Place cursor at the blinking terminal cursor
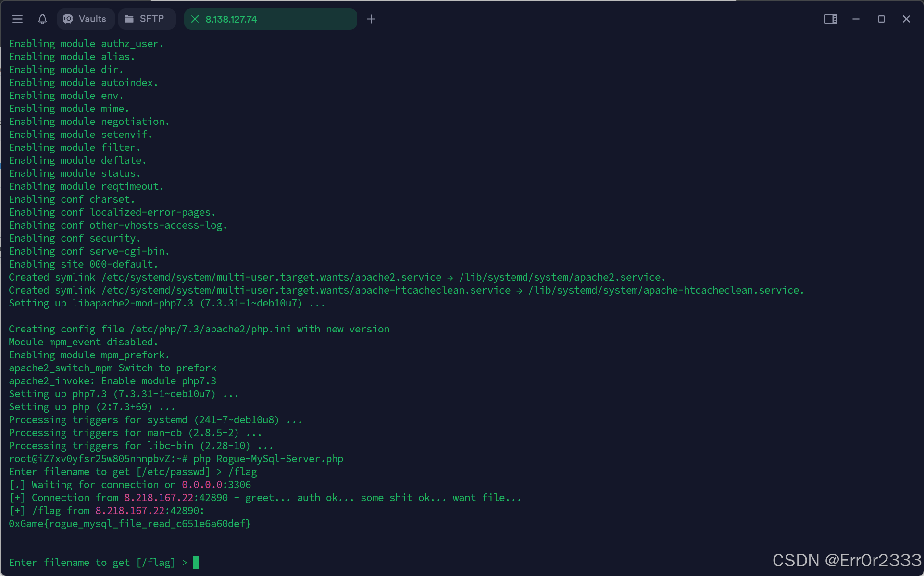This screenshot has width=924, height=576. [x=195, y=562]
